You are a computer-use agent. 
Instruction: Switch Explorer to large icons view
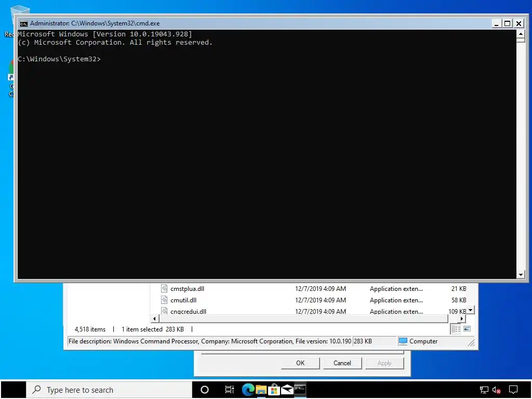pyautogui.click(x=467, y=329)
